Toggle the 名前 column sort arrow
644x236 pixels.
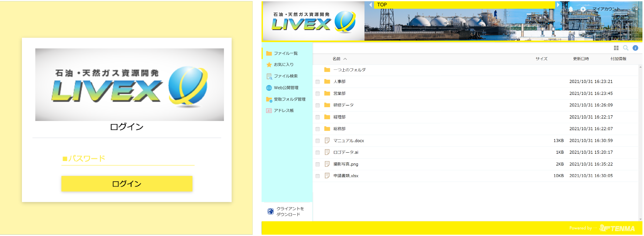pos(345,59)
